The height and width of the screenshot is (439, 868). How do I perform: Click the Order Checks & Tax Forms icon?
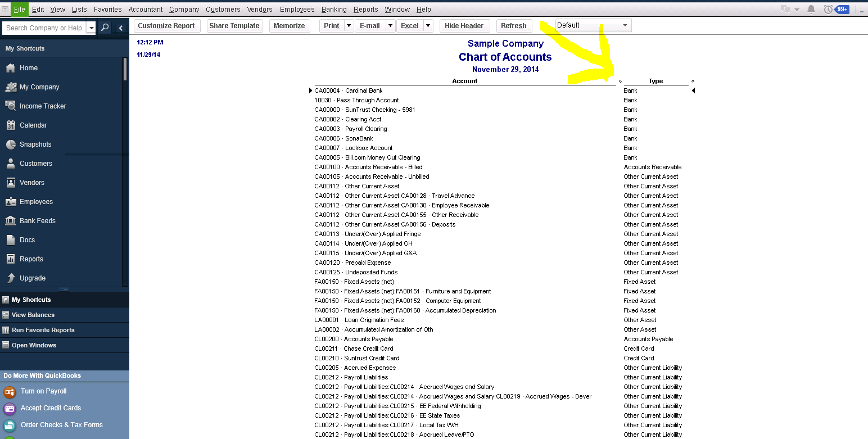pos(10,426)
